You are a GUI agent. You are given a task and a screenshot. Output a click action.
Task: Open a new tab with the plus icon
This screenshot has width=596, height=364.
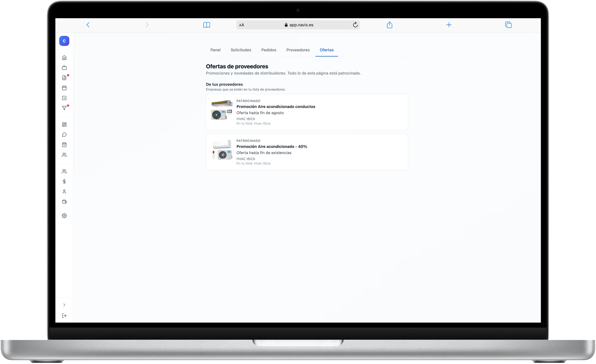tap(449, 25)
